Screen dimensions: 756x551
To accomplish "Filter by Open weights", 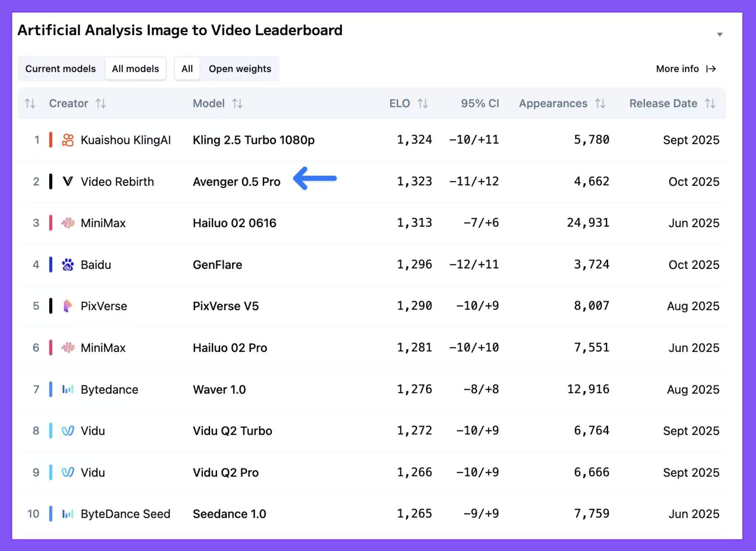I will [240, 69].
